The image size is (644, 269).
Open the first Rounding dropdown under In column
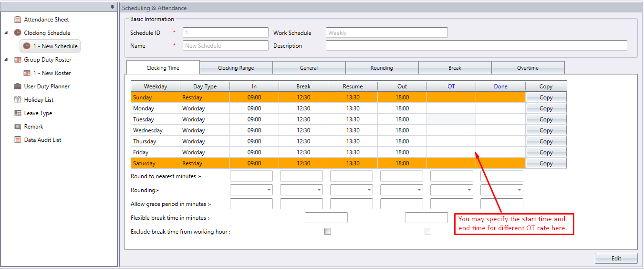[251, 190]
